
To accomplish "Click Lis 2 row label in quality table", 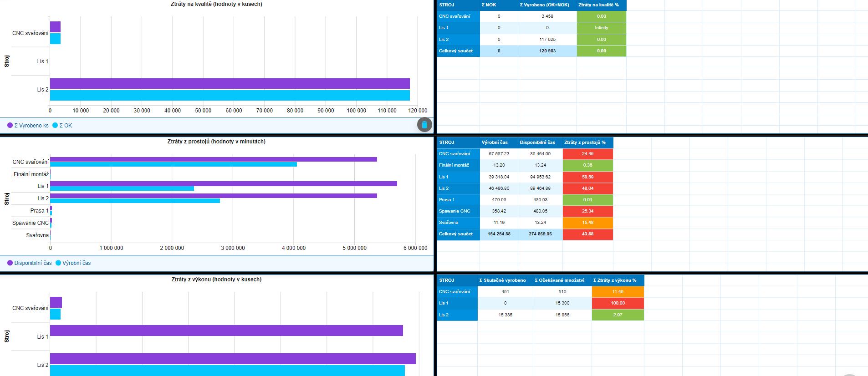I will 458,40.
